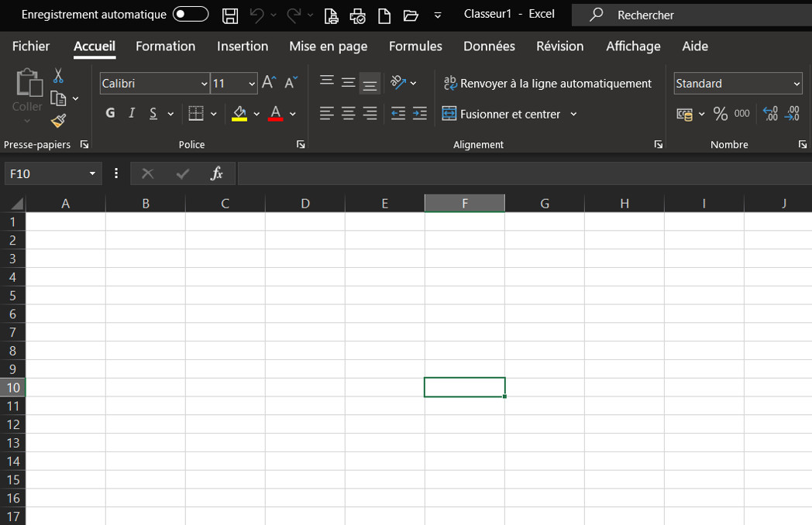Open the Quick Access Toolbar customize arrow

(438, 15)
